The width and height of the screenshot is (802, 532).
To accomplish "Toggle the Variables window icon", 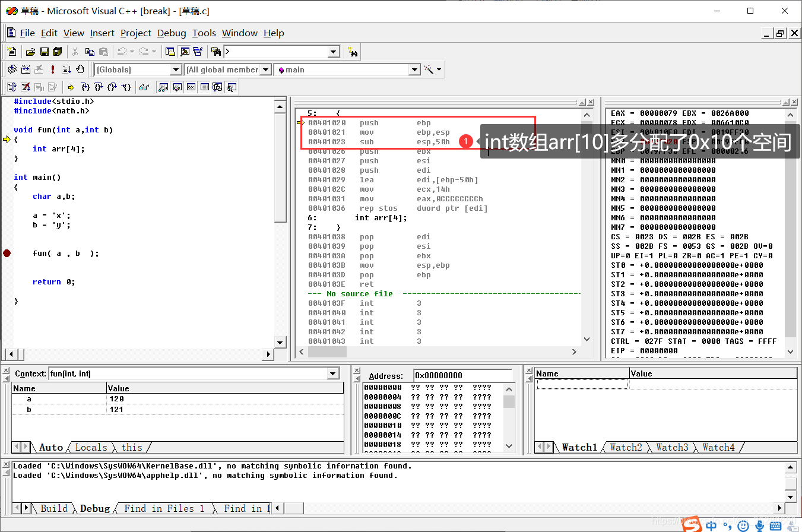I will click(x=177, y=87).
